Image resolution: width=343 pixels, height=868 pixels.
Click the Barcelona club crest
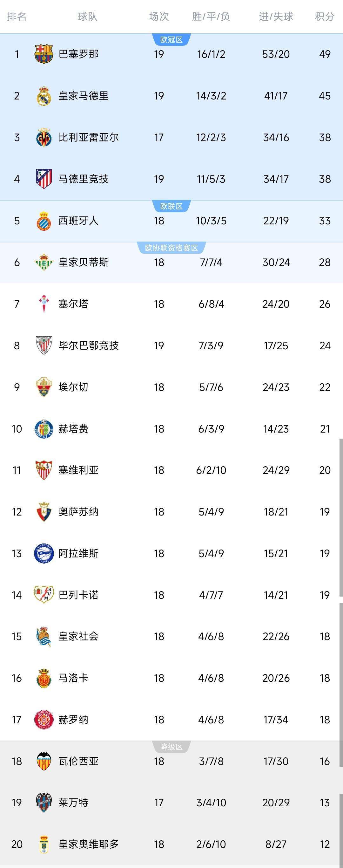44,54
